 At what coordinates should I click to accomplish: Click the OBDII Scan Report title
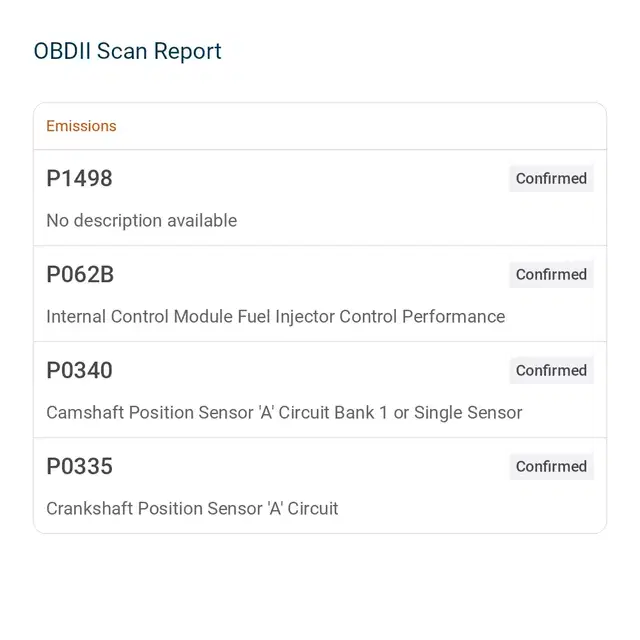coord(127,51)
